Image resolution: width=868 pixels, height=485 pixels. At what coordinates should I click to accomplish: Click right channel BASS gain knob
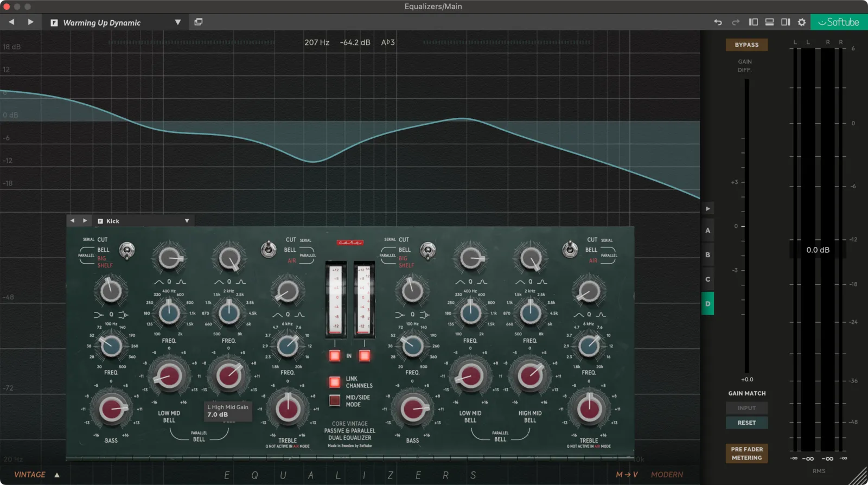[413, 410]
